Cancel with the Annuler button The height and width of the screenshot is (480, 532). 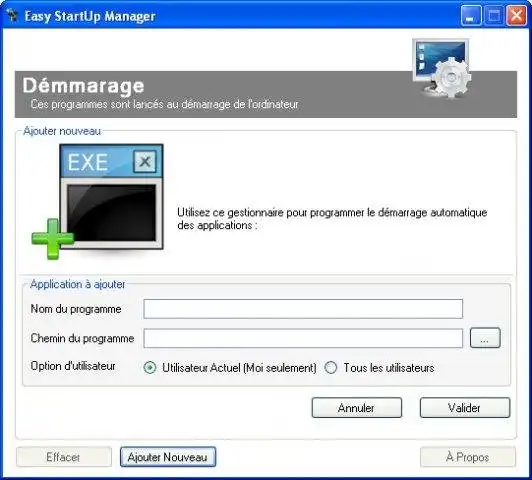pos(357,407)
